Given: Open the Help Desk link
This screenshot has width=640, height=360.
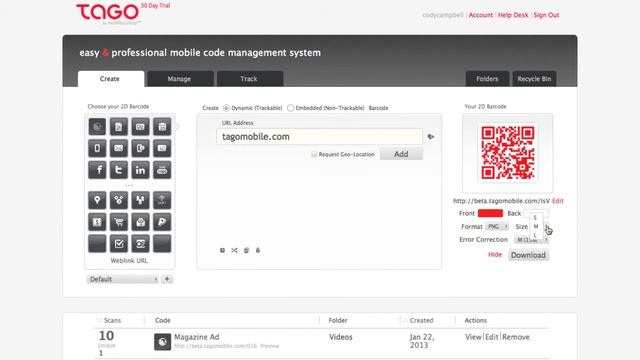Looking at the screenshot, I should [513, 15].
